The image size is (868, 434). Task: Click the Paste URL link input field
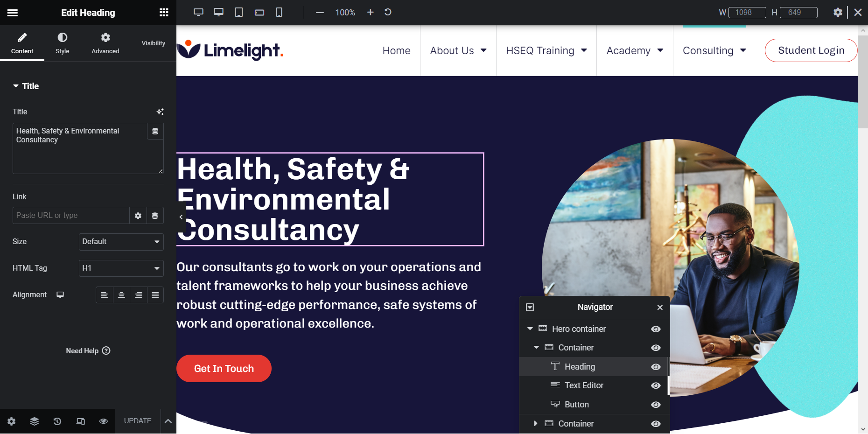coord(71,216)
